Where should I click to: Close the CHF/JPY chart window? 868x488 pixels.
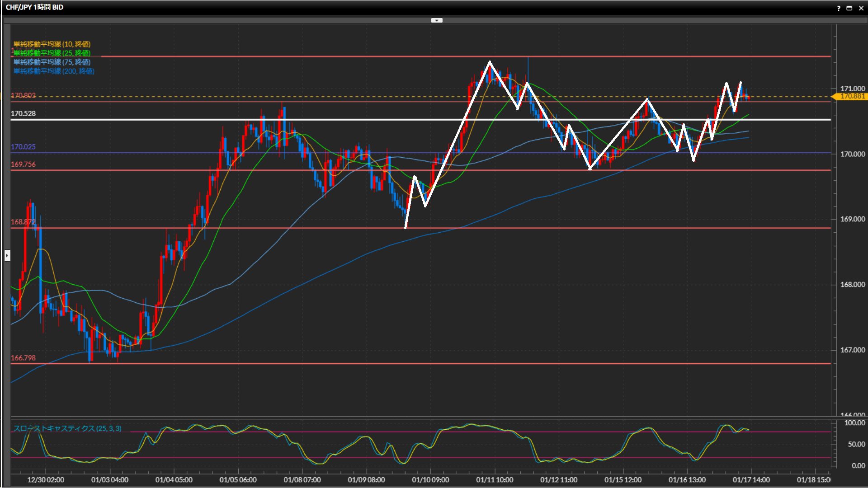click(861, 8)
